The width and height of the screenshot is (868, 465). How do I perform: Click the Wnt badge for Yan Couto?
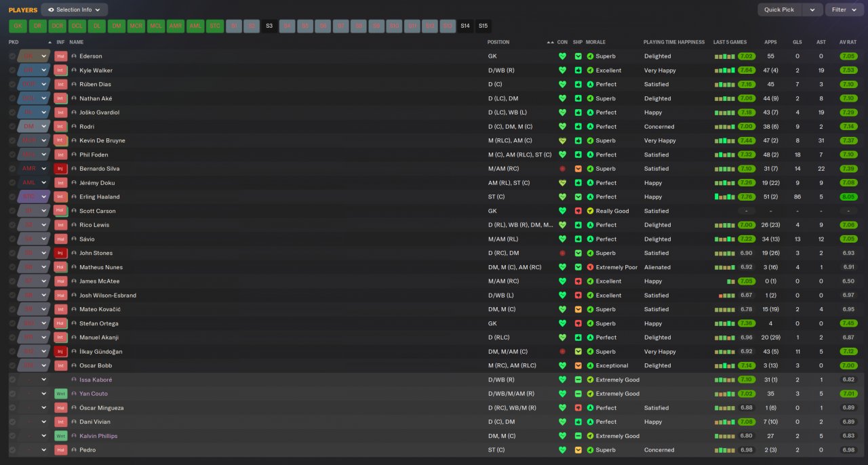pos(61,394)
